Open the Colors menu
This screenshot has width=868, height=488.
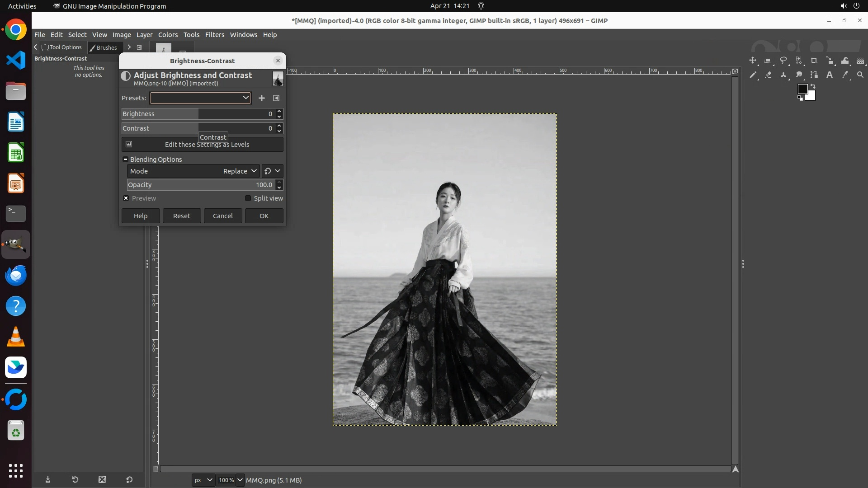pos(168,35)
